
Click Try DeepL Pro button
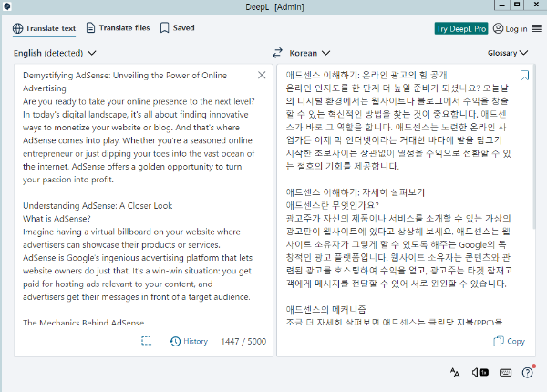460,28
